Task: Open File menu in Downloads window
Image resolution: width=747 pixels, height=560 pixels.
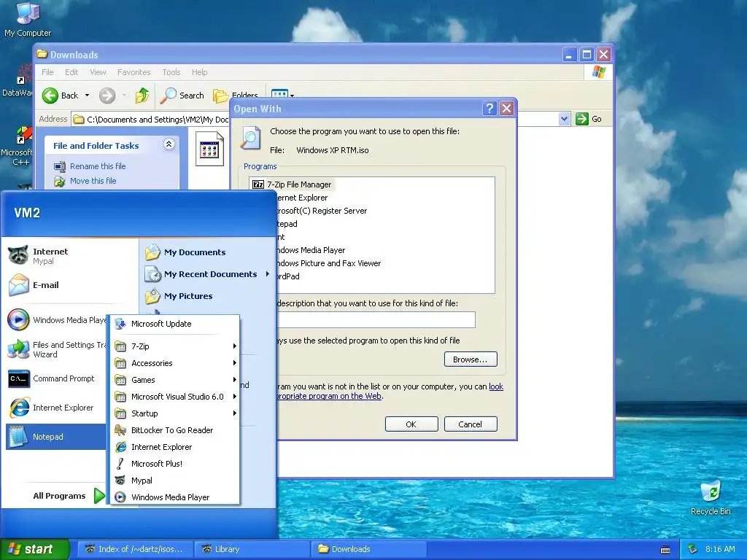Action: click(47, 72)
